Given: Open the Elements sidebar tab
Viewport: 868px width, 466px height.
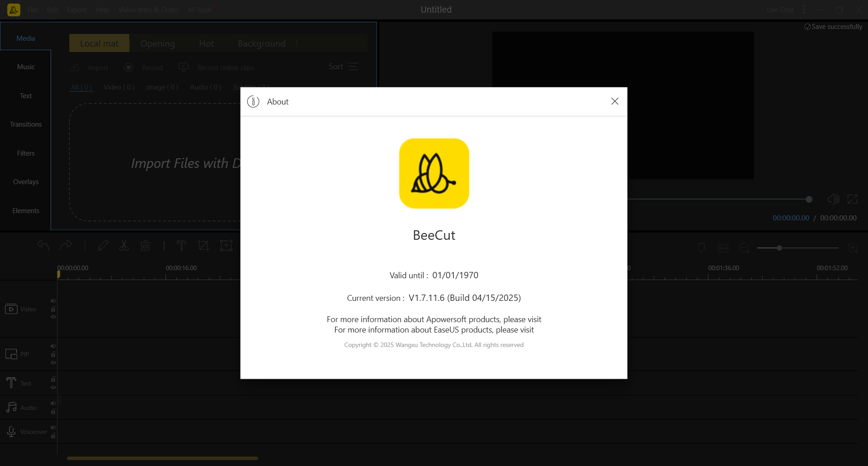Looking at the screenshot, I should 26,211.
